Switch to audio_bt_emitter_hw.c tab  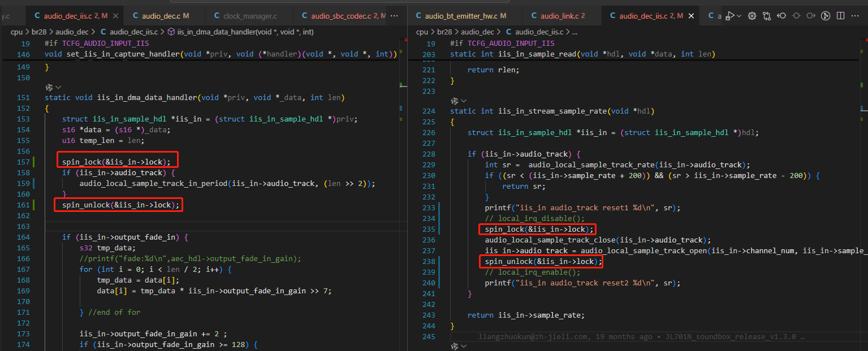(x=461, y=16)
